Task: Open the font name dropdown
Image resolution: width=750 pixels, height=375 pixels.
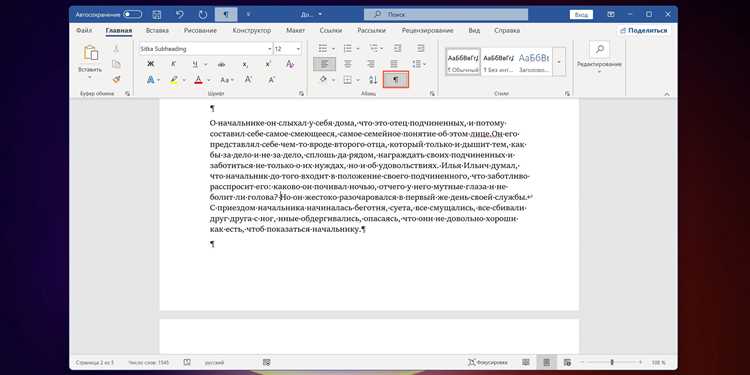Action: [x=269, y=49]
